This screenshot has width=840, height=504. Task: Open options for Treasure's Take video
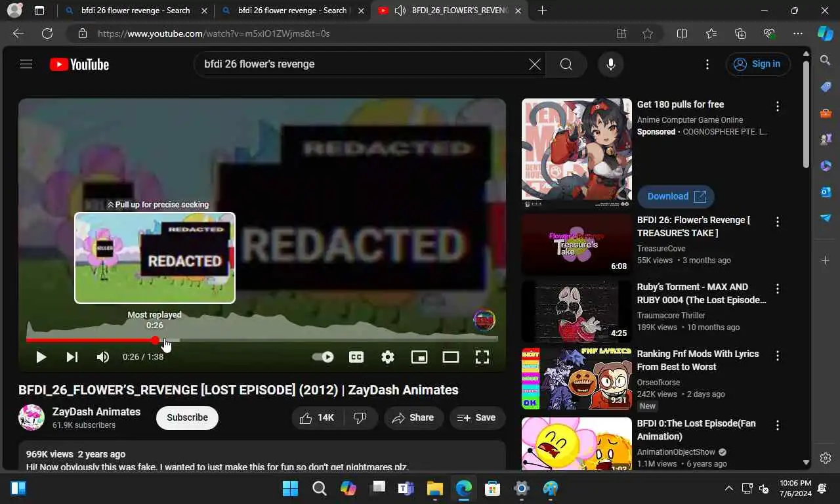click(x=778, y=222)
